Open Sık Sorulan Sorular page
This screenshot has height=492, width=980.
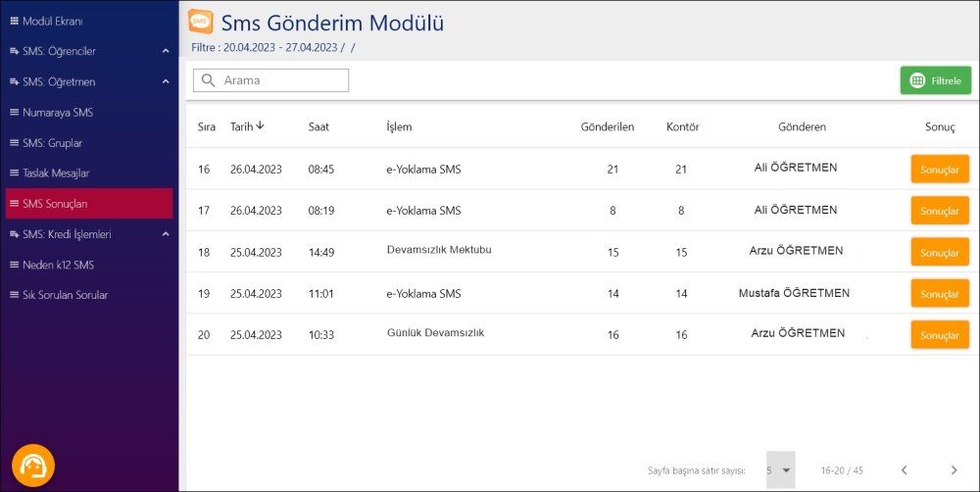pos(65,295)
